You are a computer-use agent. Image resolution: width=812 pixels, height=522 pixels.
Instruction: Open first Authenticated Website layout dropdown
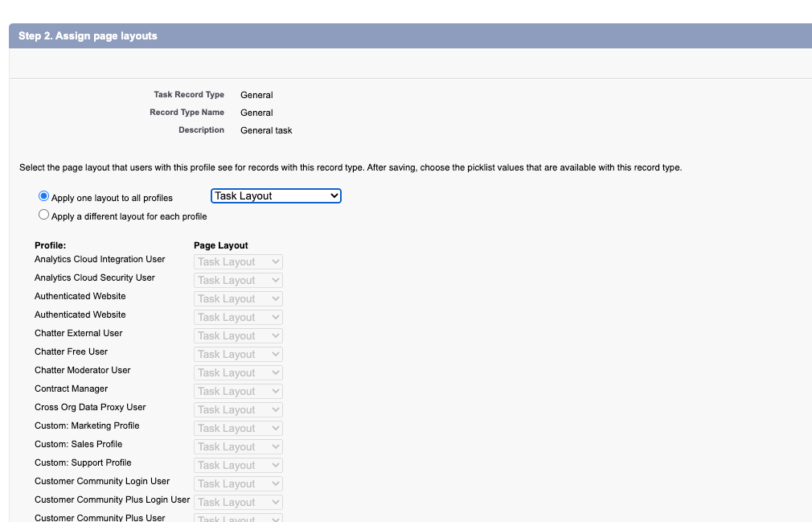[x=238, y=299]
